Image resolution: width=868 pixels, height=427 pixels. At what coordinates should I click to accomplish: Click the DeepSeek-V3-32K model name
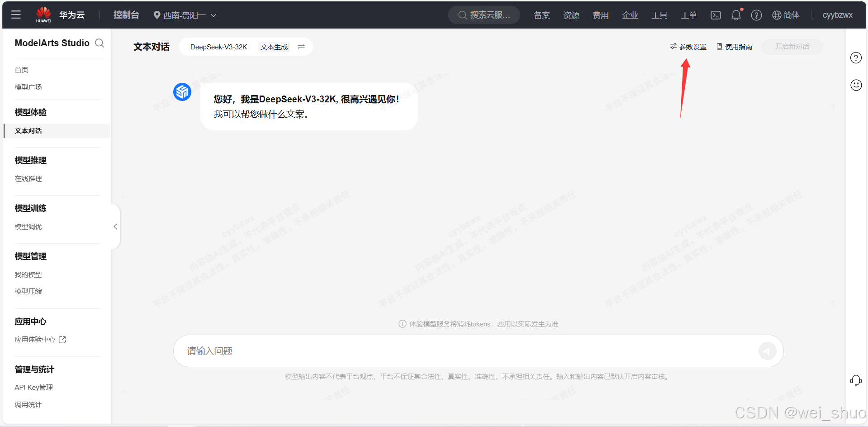click(x=218, y=47)
